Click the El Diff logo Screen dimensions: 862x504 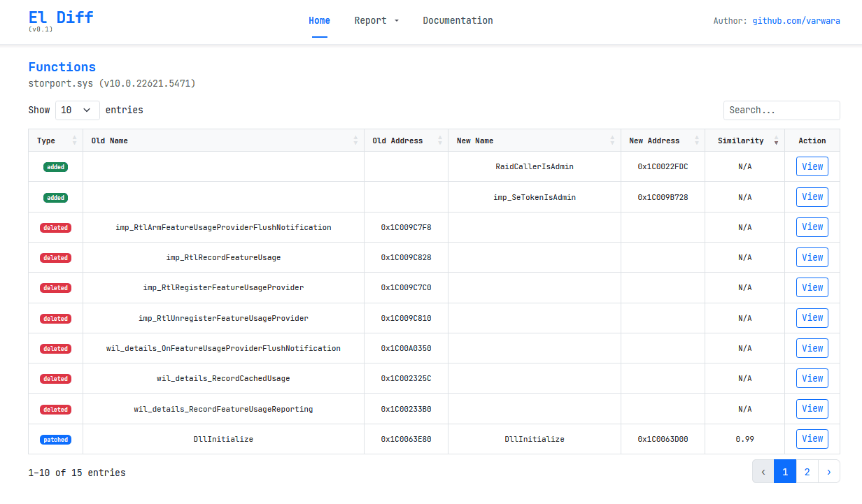click(x=61, y=18)
